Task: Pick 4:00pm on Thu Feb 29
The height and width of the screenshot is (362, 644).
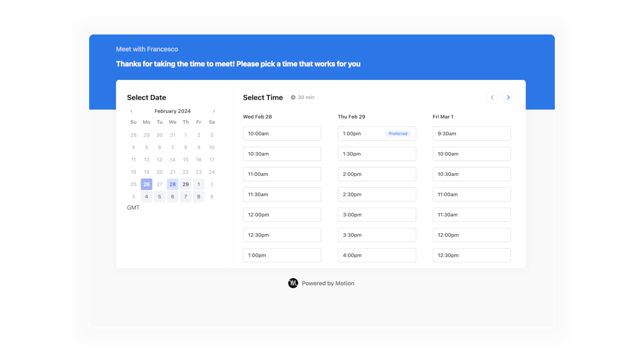Action: [377, 255]
